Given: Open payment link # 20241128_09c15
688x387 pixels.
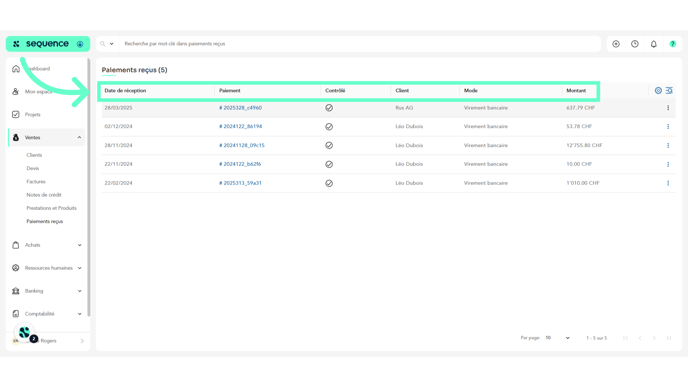Looking at the screenshot, I should [242, 145].
